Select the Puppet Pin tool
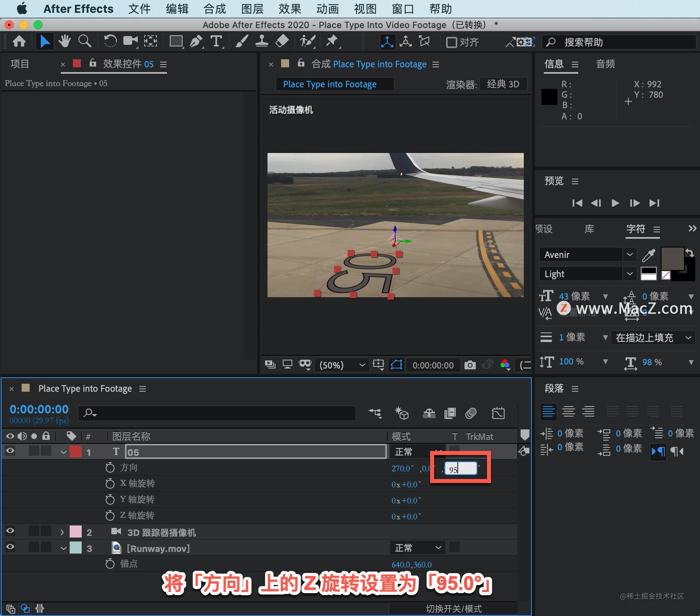Viewport: 700px width, 616px height. [x=332, y=41]
